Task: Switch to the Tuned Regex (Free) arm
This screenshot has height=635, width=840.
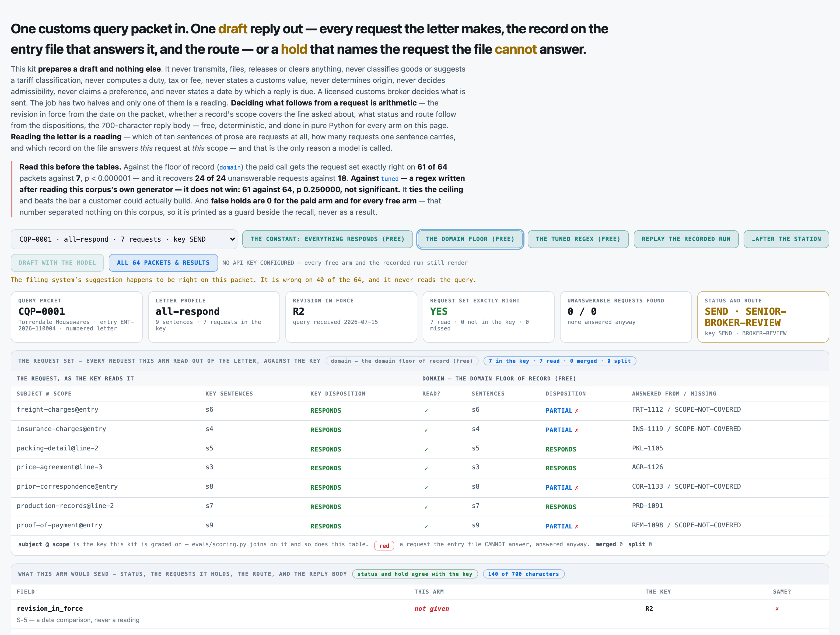Action: 578,239
